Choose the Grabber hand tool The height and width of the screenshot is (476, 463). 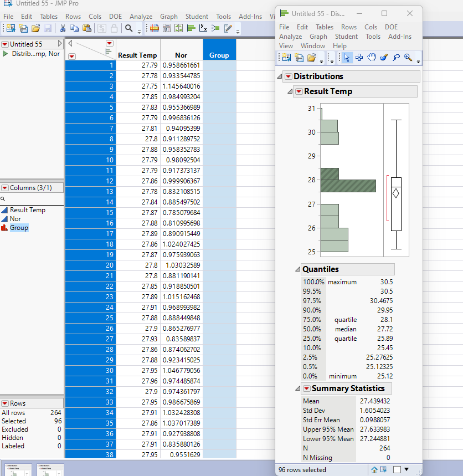point(371,58)
